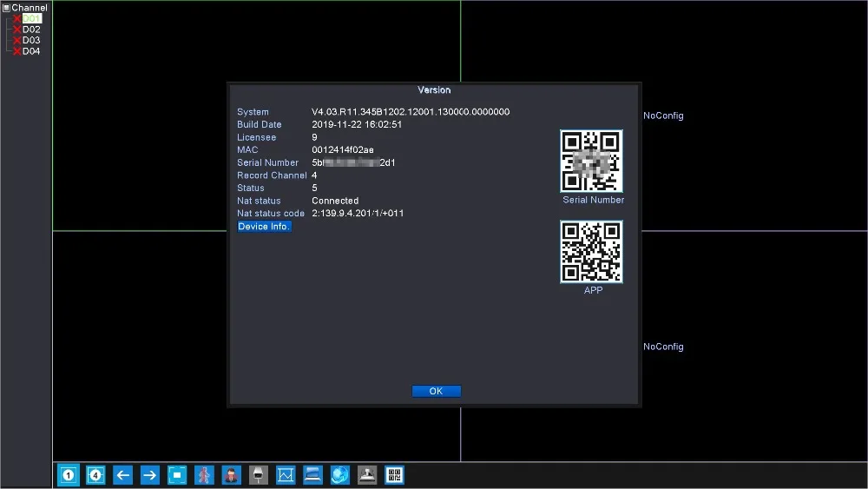This screenshot has width=868, height=489.
Task: Click the upper NoConfig label
Action: (663, 116)
